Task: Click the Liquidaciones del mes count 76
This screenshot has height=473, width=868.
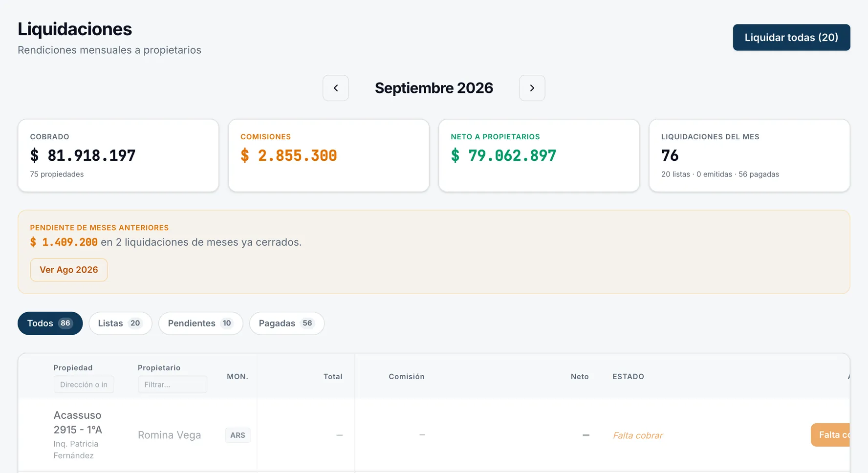Action: [x=670, y=155]
